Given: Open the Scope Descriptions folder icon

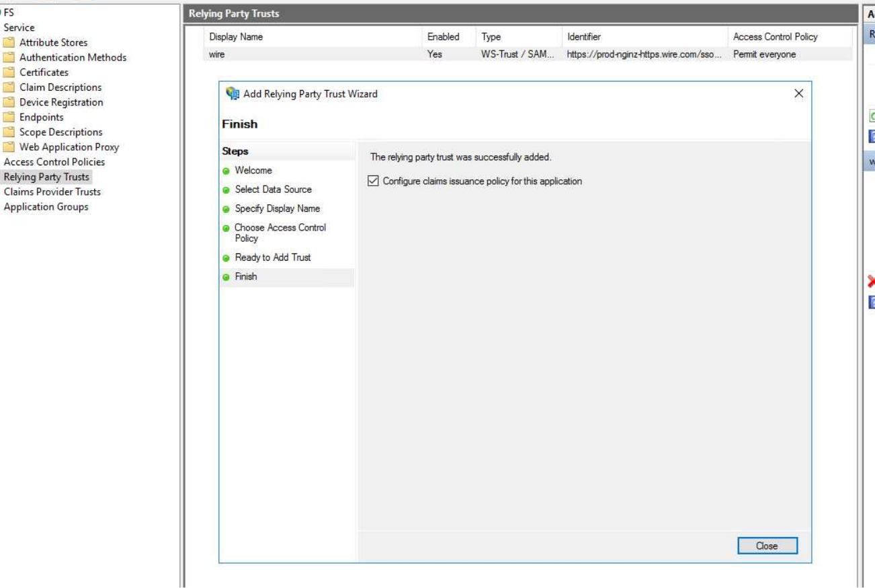Looking at the screenshot, I should 9,132.
